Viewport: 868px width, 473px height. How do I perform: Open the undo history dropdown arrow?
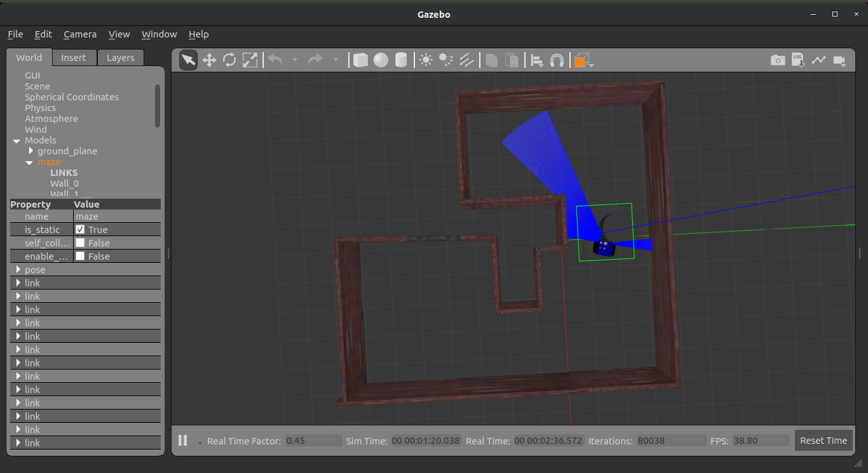point(295,60)
